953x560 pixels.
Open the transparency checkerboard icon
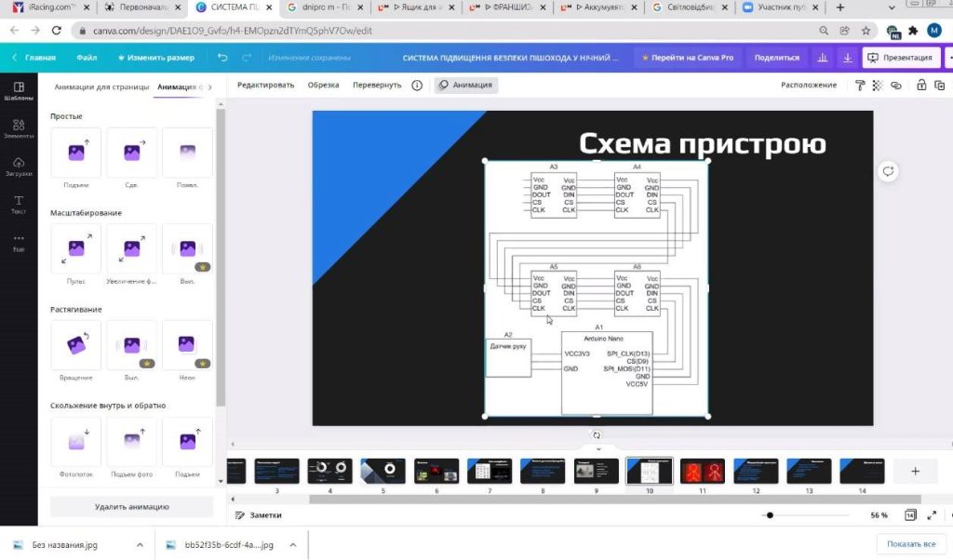pyautogui.click(x=877, y=86)
